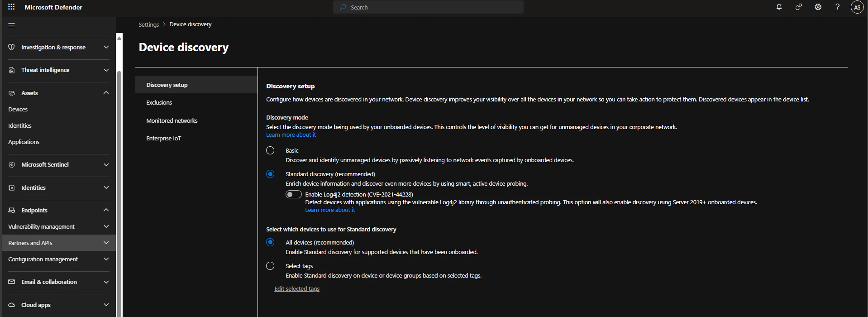This screenshot has height=317, width=868.
Task: Open the community people icon in the header
Action: pyautogui.click(x=798, y=7)
